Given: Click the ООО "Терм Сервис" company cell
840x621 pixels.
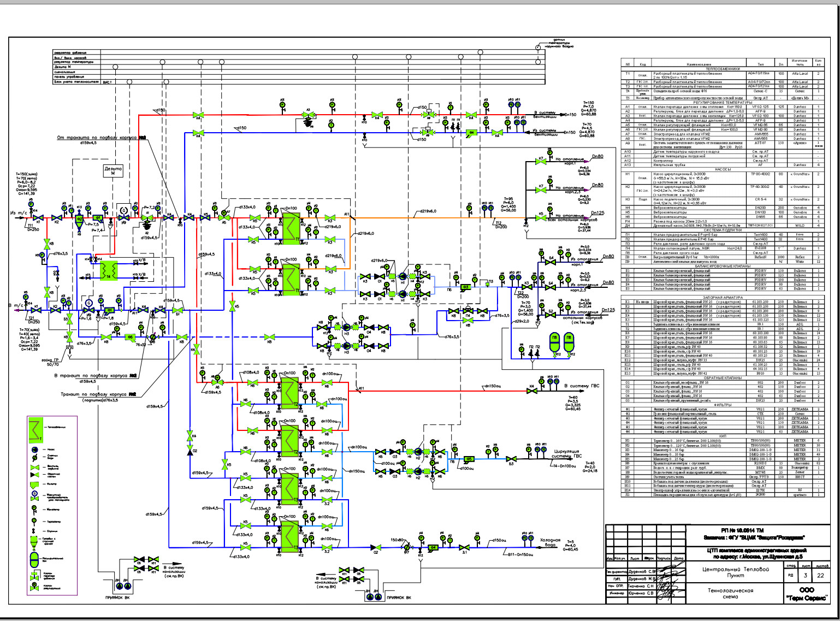Looking at the screenshot, I should [806, 594].
